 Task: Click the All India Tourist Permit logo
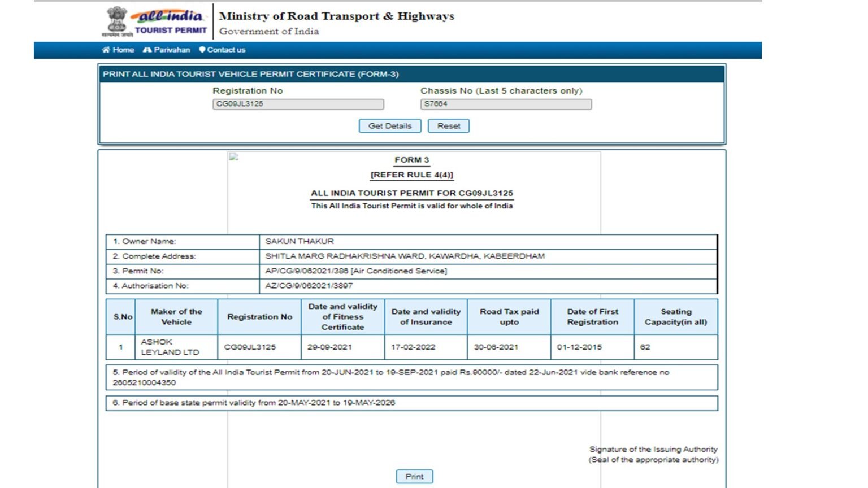point(171,20)
